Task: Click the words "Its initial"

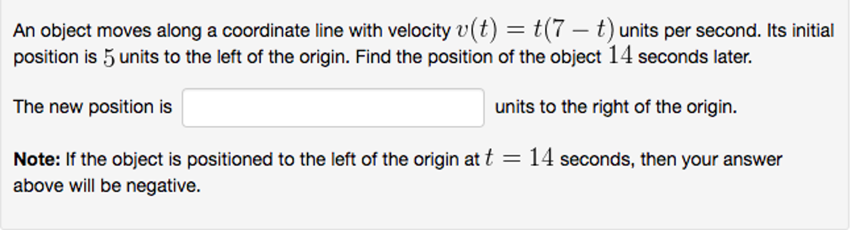Action: [800, 31]
